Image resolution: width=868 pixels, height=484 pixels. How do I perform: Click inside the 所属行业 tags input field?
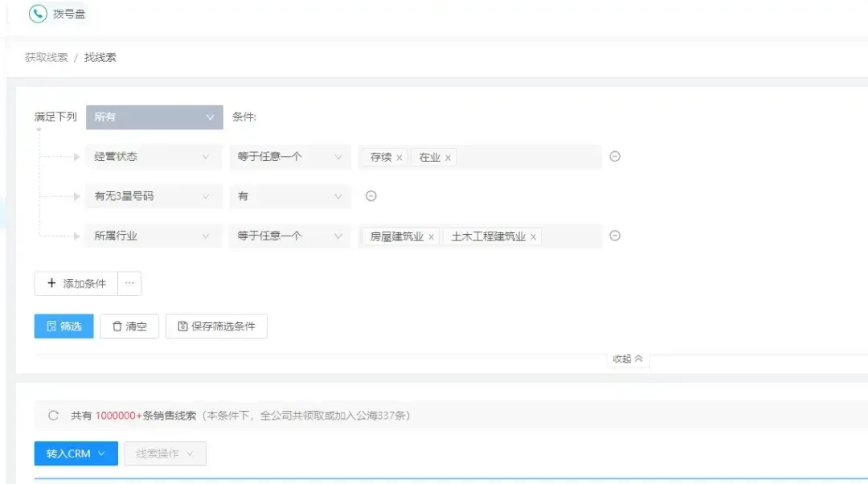tap(480, 236)
